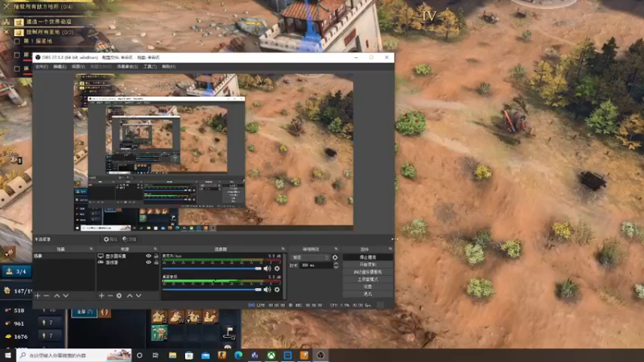This screenshot has height=362, width=644.
Task: Increase transition duration with the up arrow
Action: pos(336,264)
